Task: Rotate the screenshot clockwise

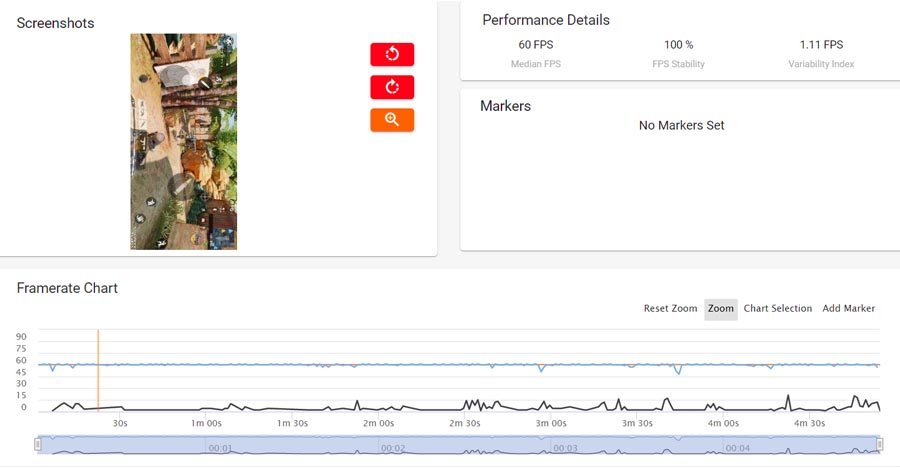Action: click(392, 87)
